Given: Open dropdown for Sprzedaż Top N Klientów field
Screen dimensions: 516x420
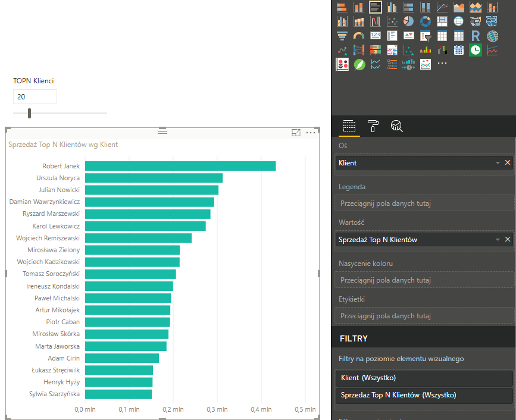Looking at the screenshot, I should (498, 240).
